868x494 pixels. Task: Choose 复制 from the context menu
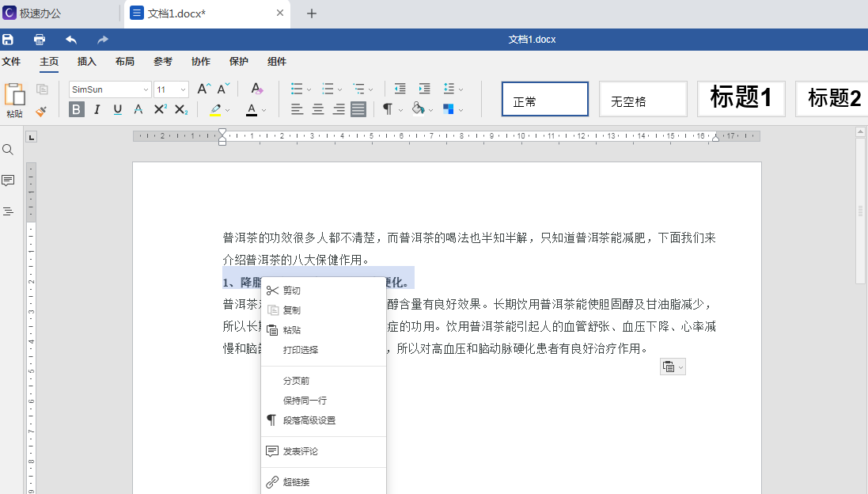(x=324, y=310)
